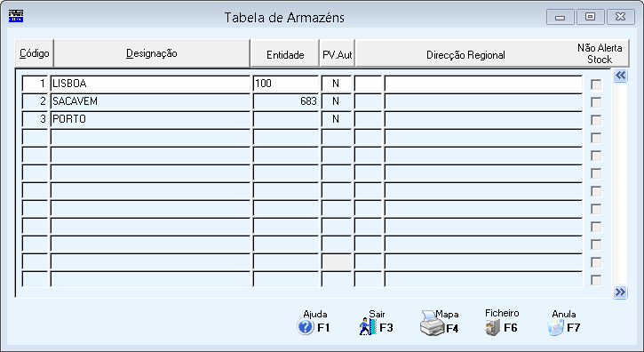Image resolution: width=644 pixels, height=352 pixels.
Task: Select the PV.Aut field of PORTO row
Action: 337,119
